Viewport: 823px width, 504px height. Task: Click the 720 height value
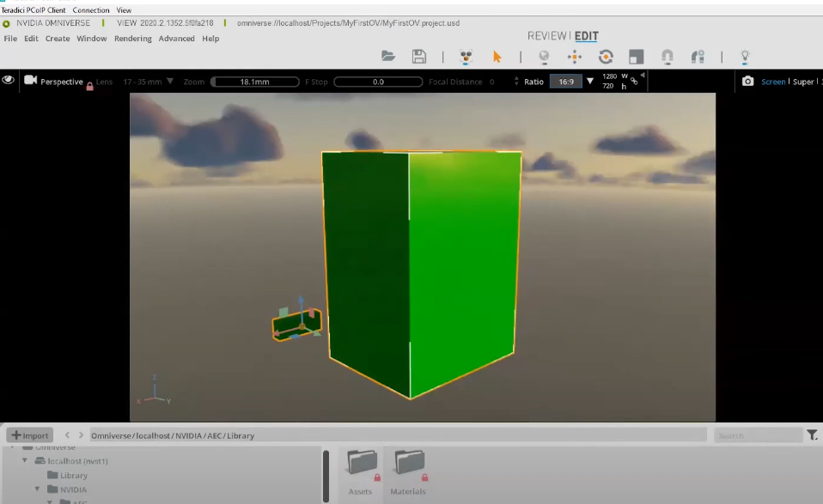(608, 86)
